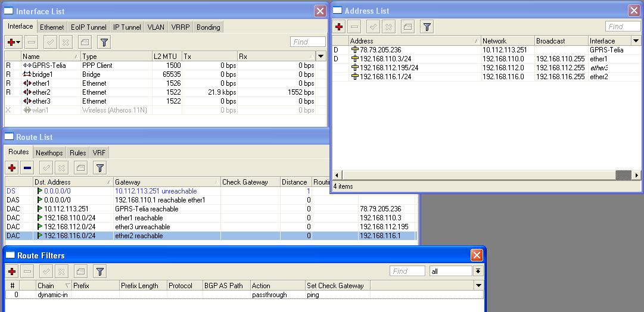Click Address List horizontal scrollbar right arrow
This screenshot has width=644, height=312.
point(637,175)
